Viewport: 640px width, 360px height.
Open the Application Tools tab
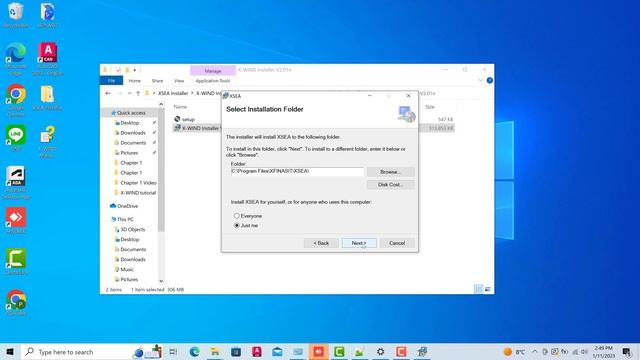coord(213,81)
